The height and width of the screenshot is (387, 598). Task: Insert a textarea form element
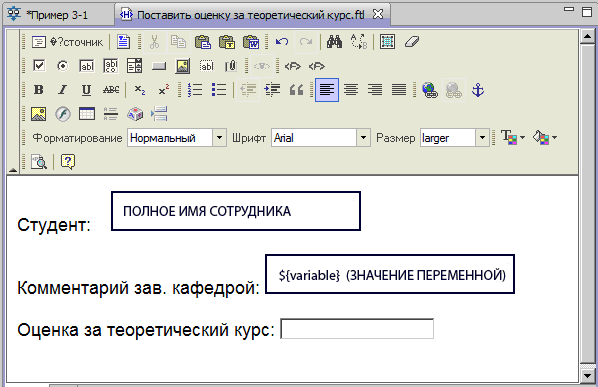(111, 66)
